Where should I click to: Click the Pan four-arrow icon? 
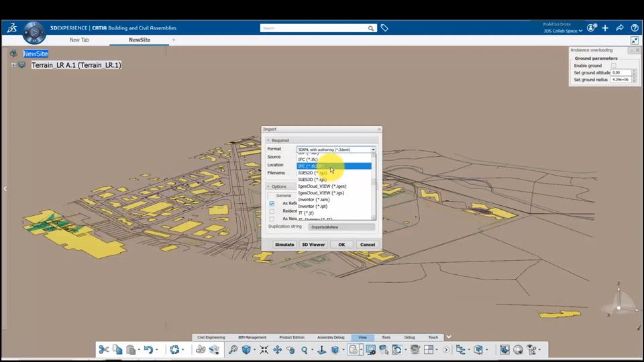277,350
